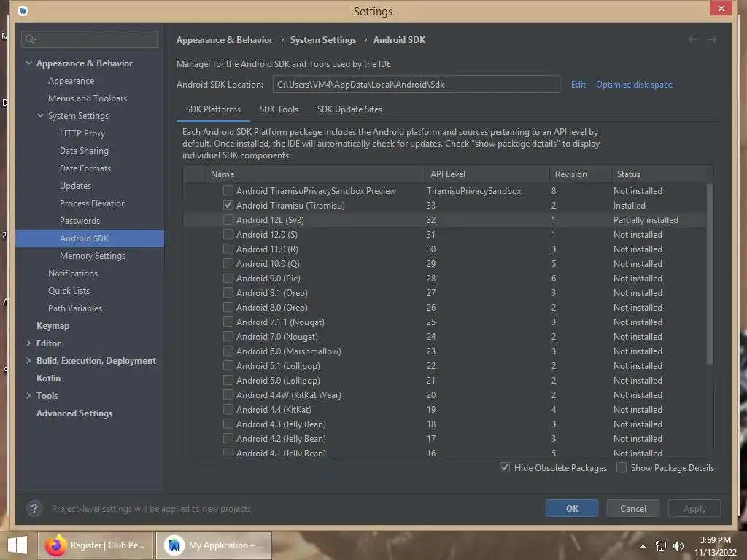This screenshot has width=747, height=560.
Task: Close the Settings dialog
Action: pos(721,9)
